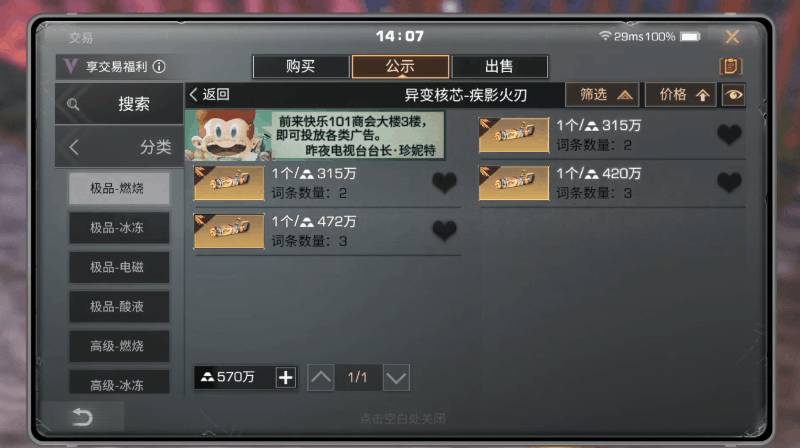
Task: Favorite the 472万 listing with the heart
Action: (444, 230)
